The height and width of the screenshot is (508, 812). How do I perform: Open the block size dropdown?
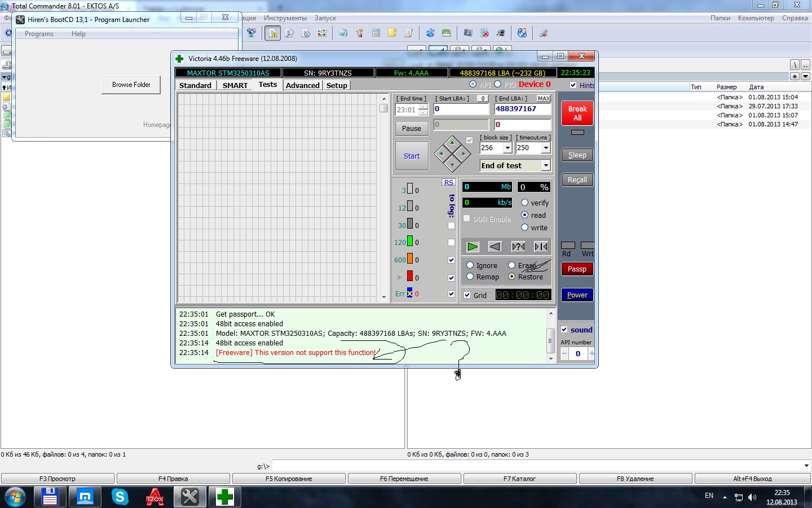pyautogui.click(x=507, y=148)
